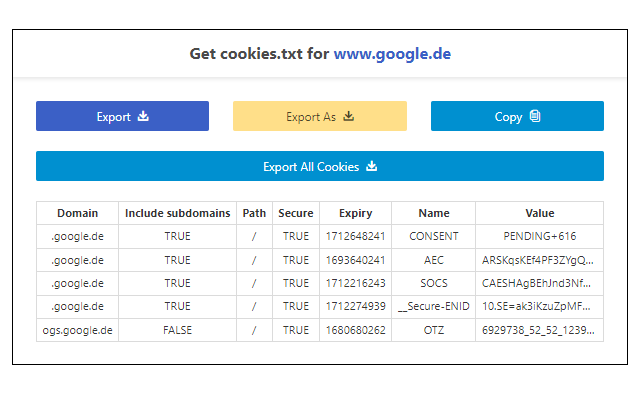Click Secure TRUE in OTZ row
Viewport: 640px width, 400px height.
(x=296, y=330)
